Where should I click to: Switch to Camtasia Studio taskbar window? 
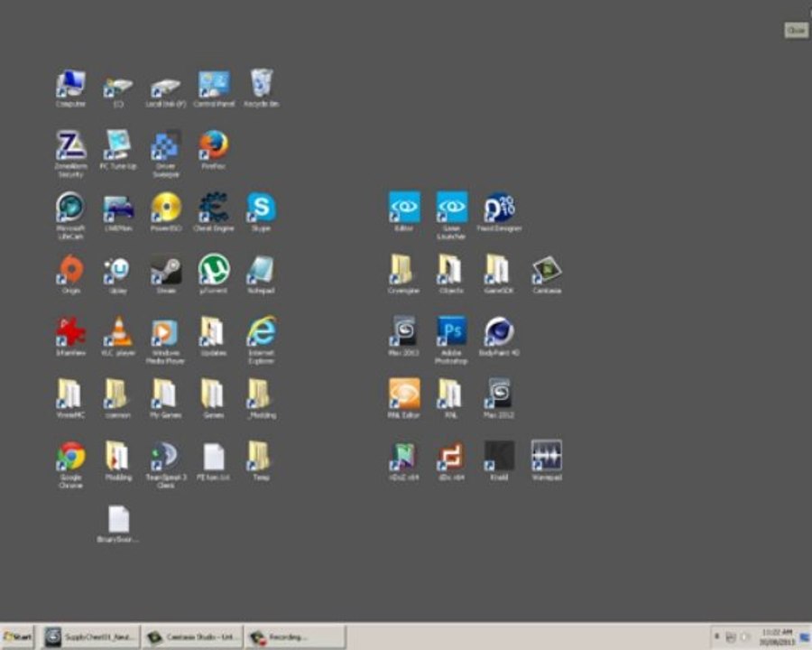pos(193,636)
